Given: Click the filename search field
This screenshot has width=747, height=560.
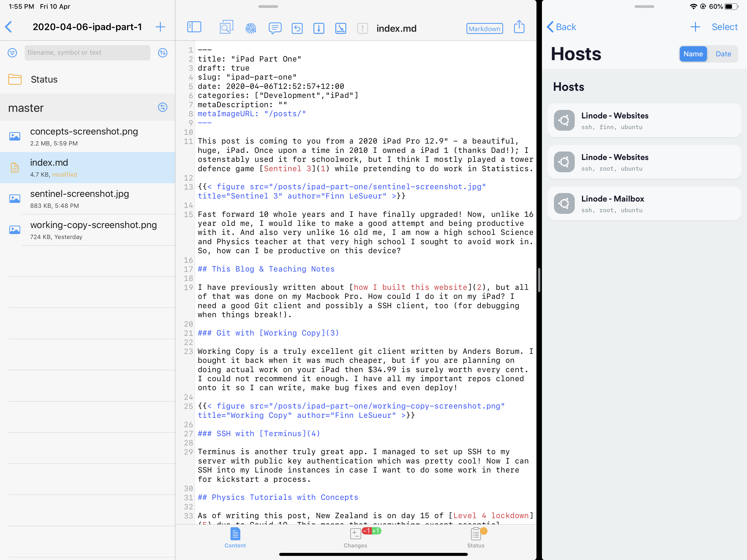Looking at the screenshot, I should tap(87, 53).
